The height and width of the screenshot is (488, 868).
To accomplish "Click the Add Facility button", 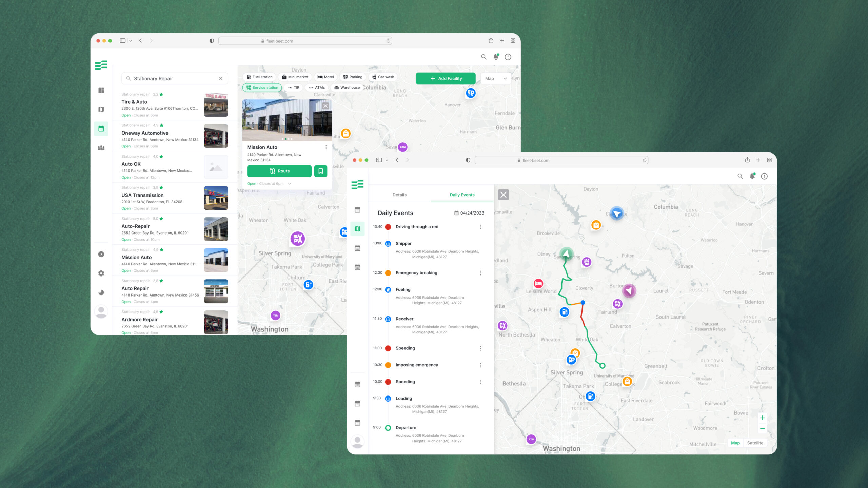I will 446,78.
